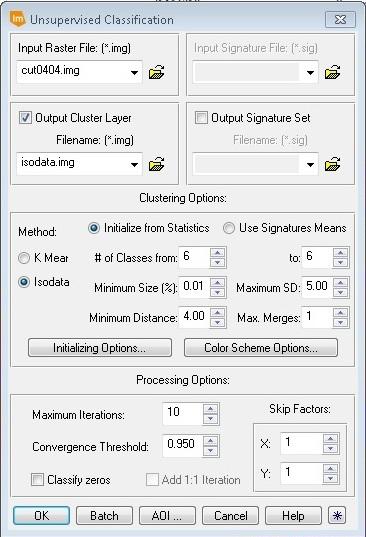
Task: Click the Maximum SD field 5.00
Action: tap(317, 287)
